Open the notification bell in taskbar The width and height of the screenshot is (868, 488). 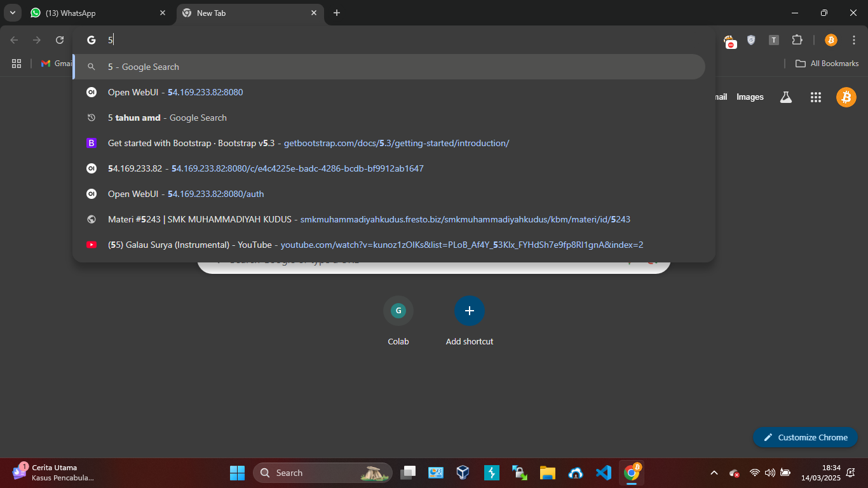click(x=851, y=473)
